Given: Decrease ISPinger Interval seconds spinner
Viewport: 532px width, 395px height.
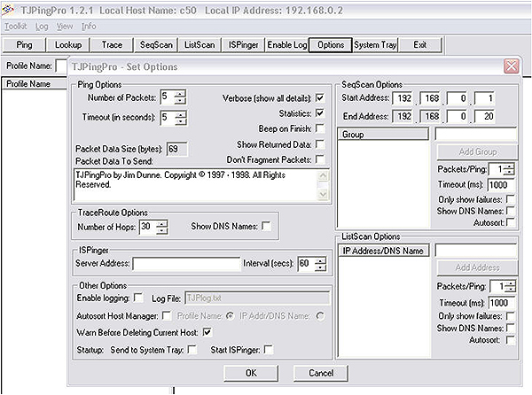Looking at the screenshot, I should coord(320,267).
